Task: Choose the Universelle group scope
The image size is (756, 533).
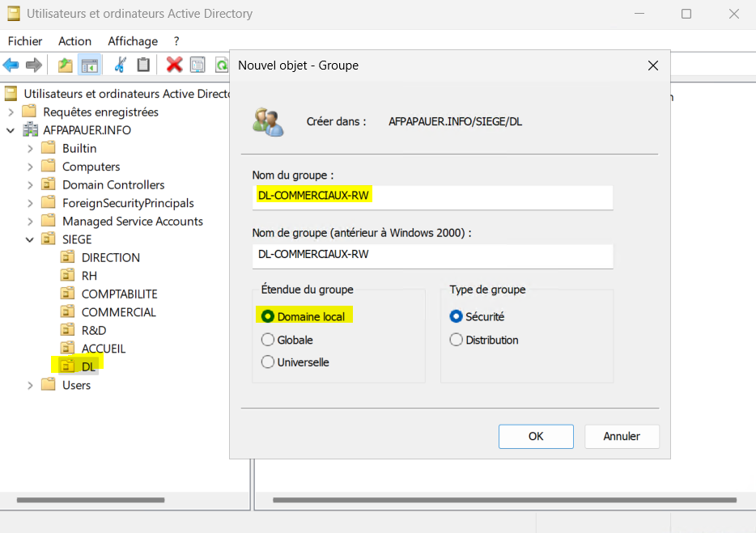Action: 268,362
